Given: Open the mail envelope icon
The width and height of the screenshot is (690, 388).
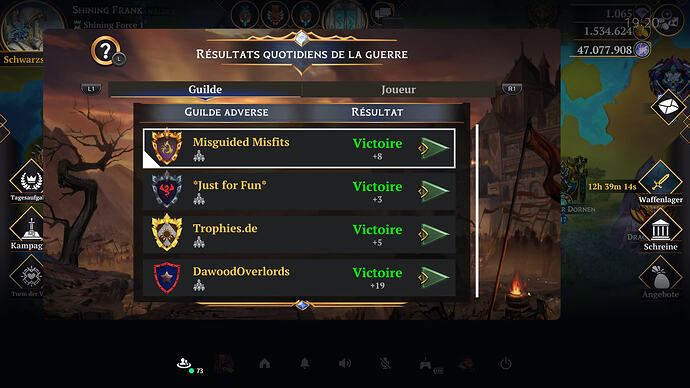Looking at the screenshot, I should coord(669,107).
